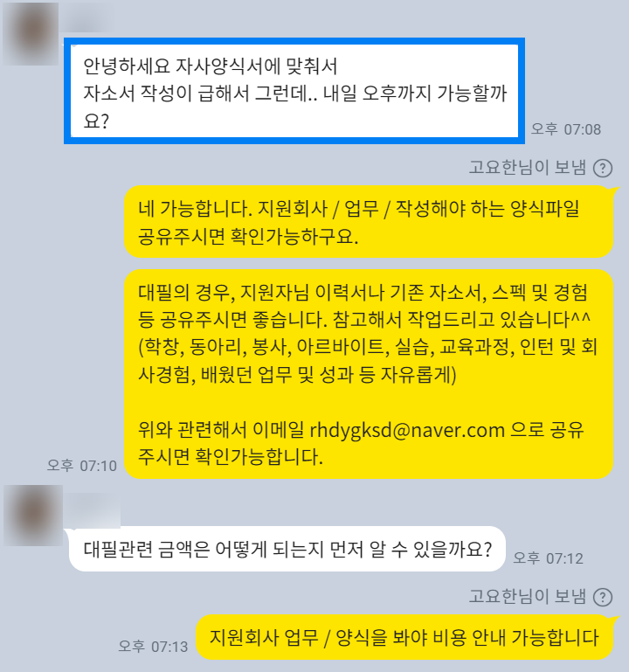Viewport: 629px width, 672px height.
Task: Open the rhdygksd@naver.com email address link
Action: (407, 430)
